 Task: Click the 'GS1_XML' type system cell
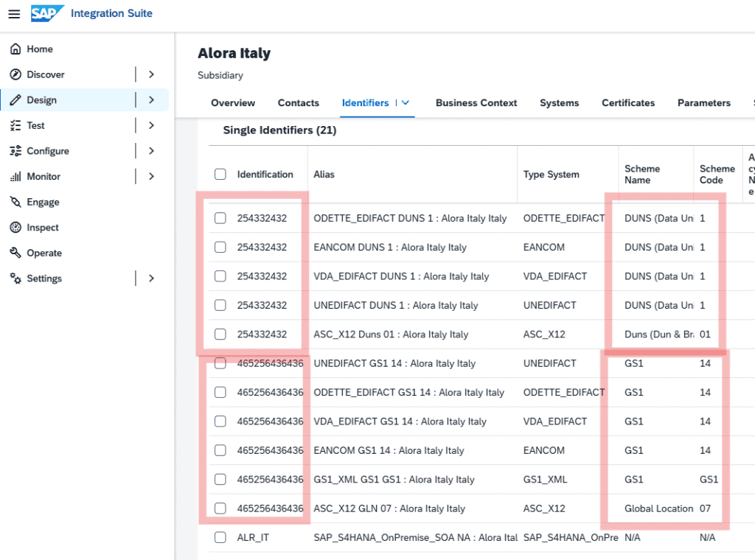click(x=545, y=479)
